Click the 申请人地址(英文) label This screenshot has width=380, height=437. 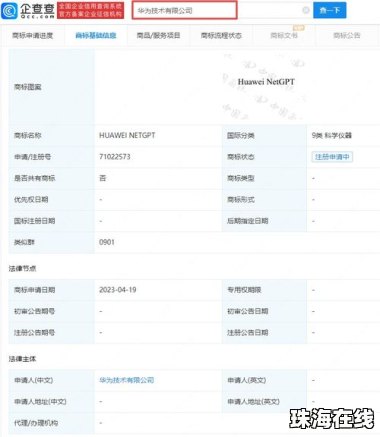pyautogui.click(x=253, y=401)
